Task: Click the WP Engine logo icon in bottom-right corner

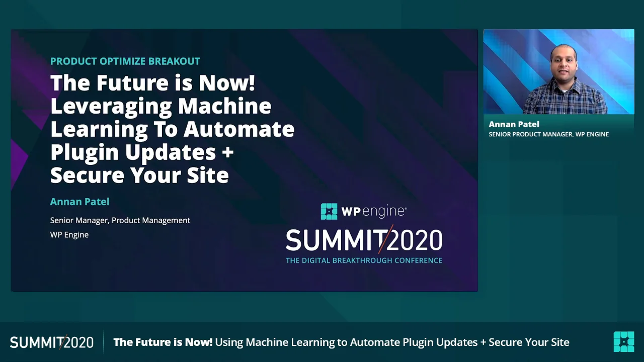Action: point(624,342)
